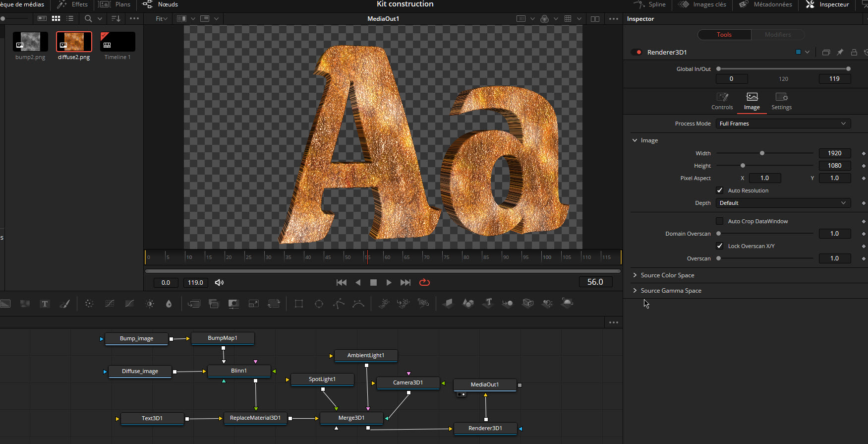Expand Source Color Space section

[x=667, y=275]
